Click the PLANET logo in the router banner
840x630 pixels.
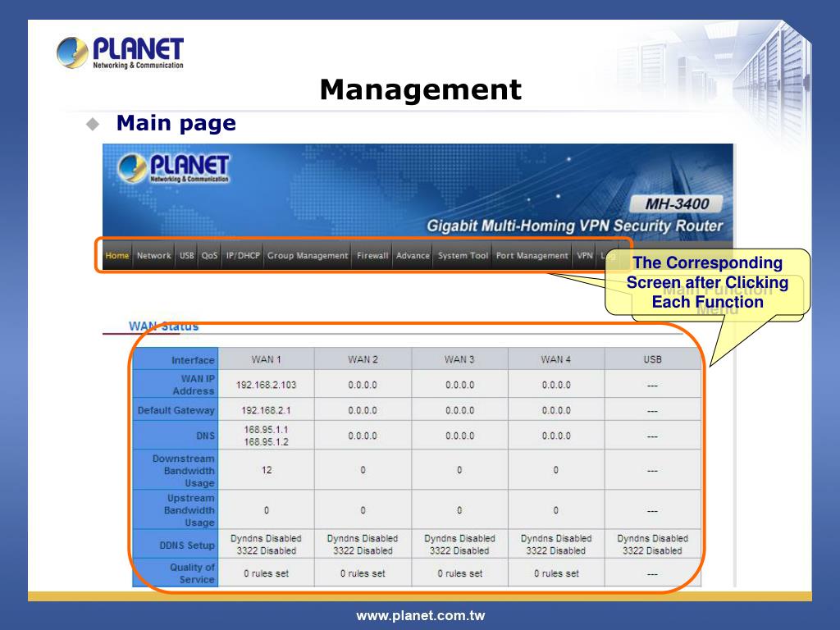tap(173, 168)
